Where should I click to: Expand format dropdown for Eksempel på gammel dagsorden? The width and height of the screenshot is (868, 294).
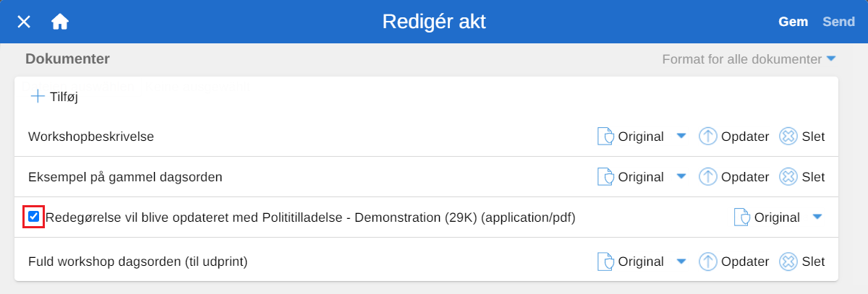681,176
